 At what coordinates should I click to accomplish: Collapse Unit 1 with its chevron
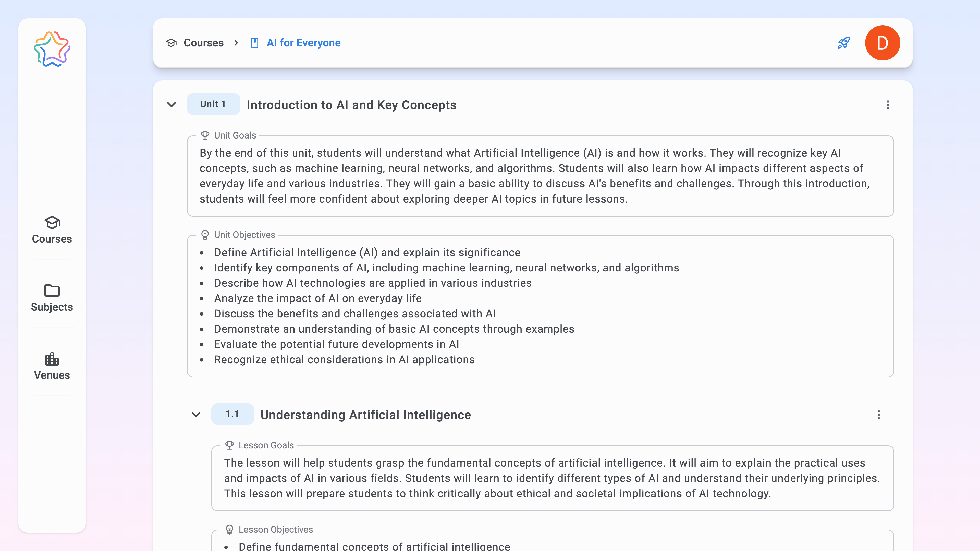coord(171,105)
